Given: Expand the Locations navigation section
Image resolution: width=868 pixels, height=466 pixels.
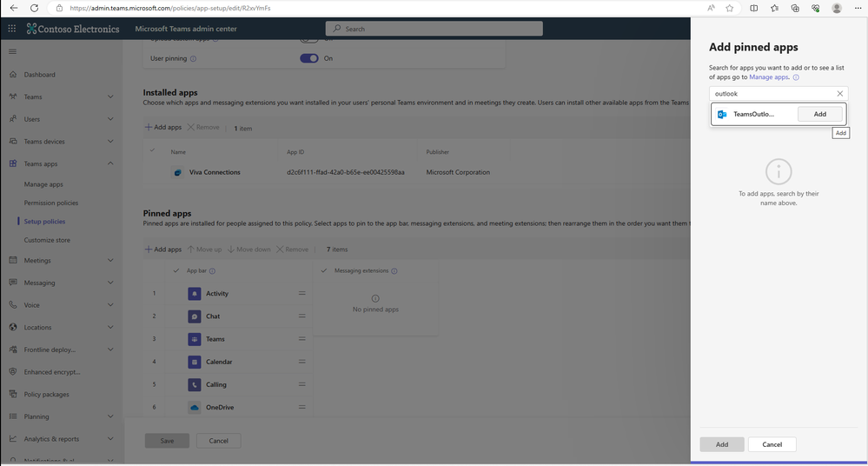Looking at the screenshot, I should coord(110,327).
